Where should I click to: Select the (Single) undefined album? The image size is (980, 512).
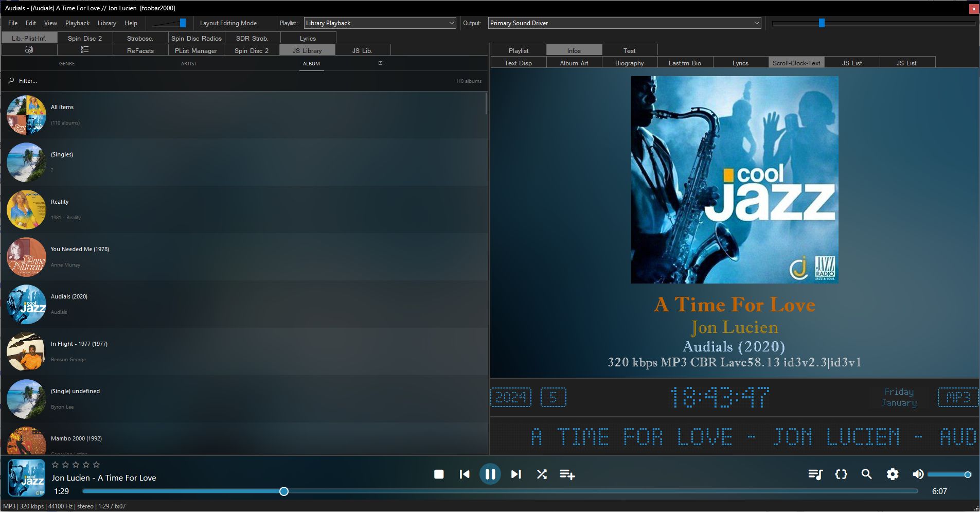[244, 399]
